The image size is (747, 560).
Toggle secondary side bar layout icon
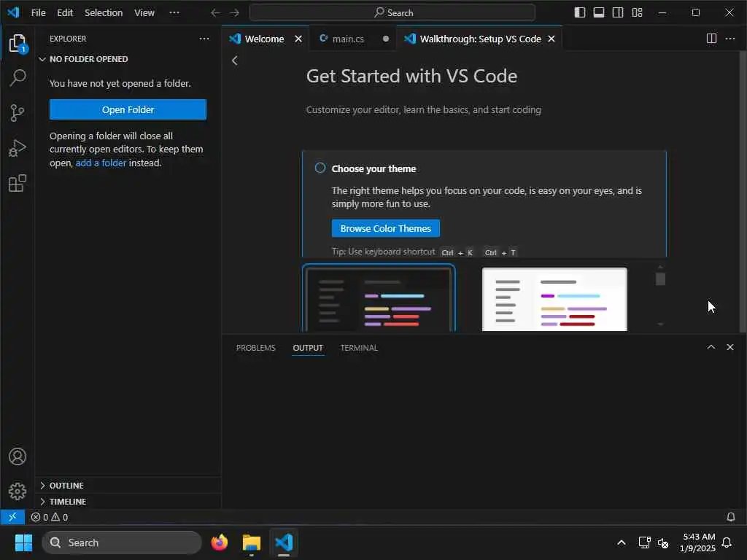coord(618,12)
